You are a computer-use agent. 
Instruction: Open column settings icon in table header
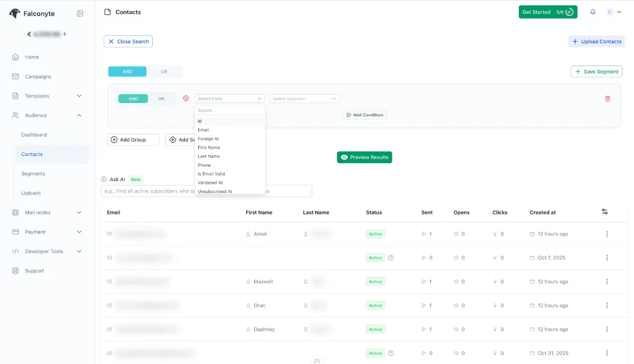tap(604, 212)
